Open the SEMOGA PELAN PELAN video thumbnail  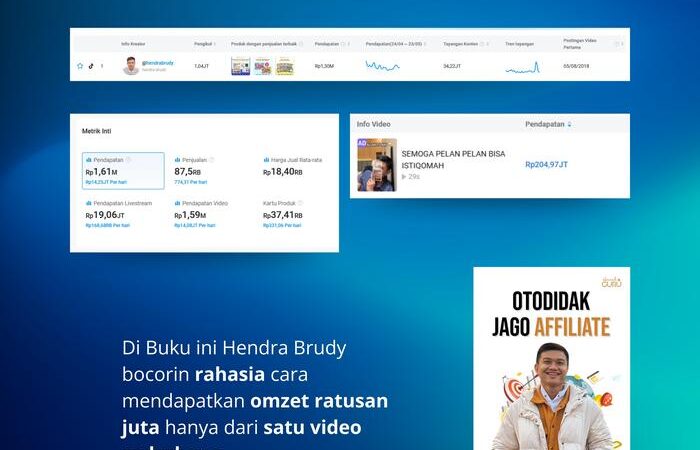(x=377, y=165)
